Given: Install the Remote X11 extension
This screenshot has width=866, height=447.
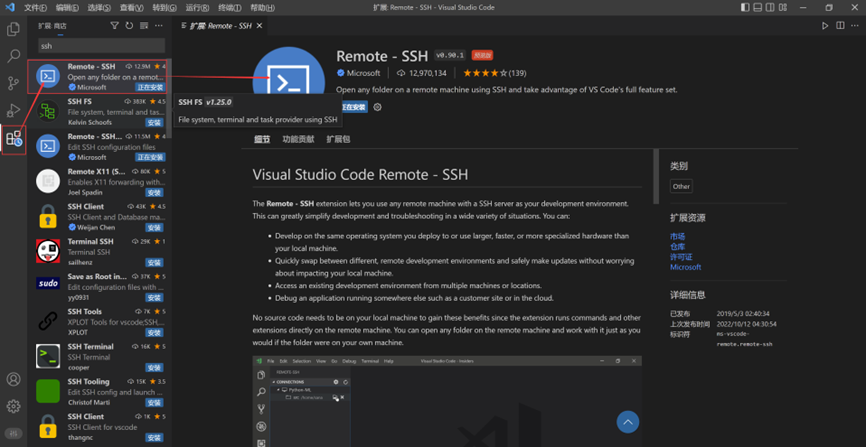Looking at the screenshot, I should coord(154,192).
